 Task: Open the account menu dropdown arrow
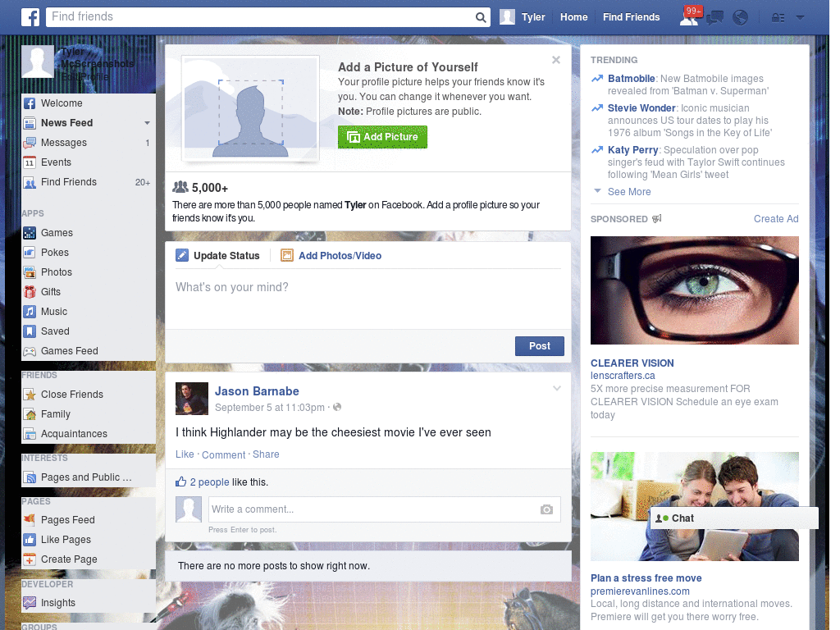tap(801, 17)
